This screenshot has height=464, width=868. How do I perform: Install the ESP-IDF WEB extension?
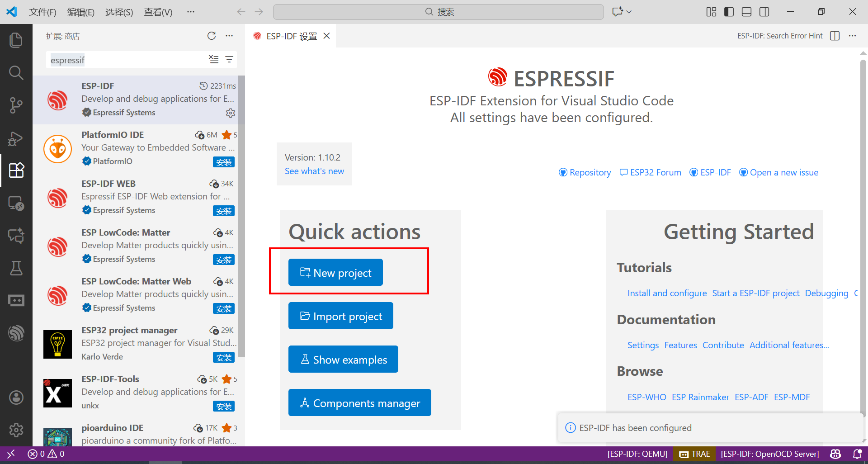tap(224, 211)
